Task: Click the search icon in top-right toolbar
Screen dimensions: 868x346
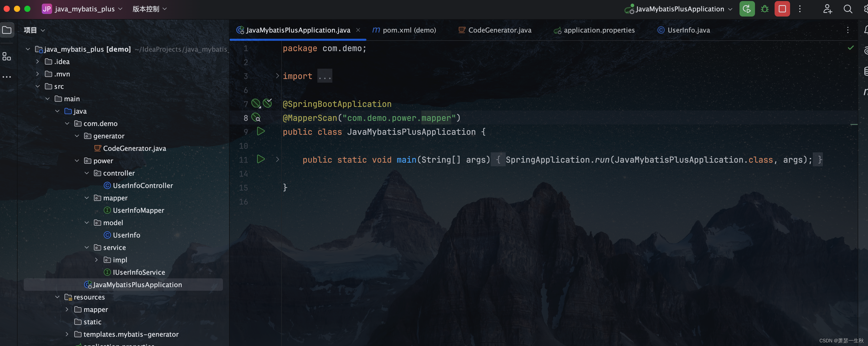Action: [848, 9]
